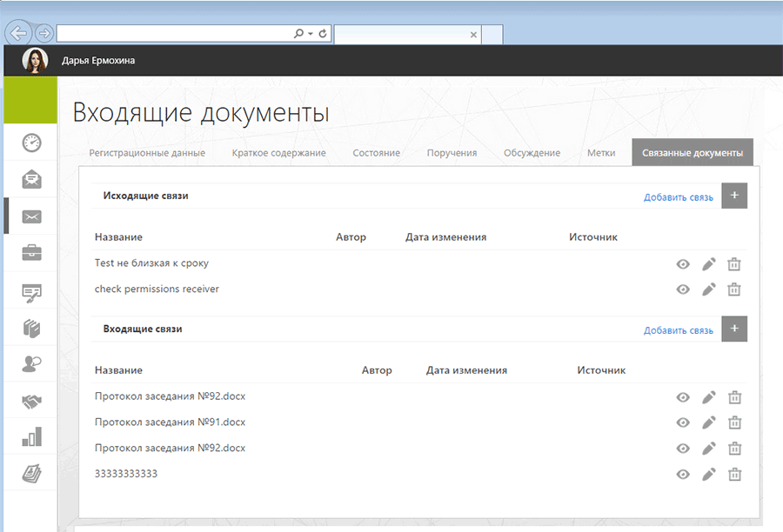This screenshot has width=783, height=532.
Task: Open the dashboard gauge icon in sidebar
Action: pos(31,143)
